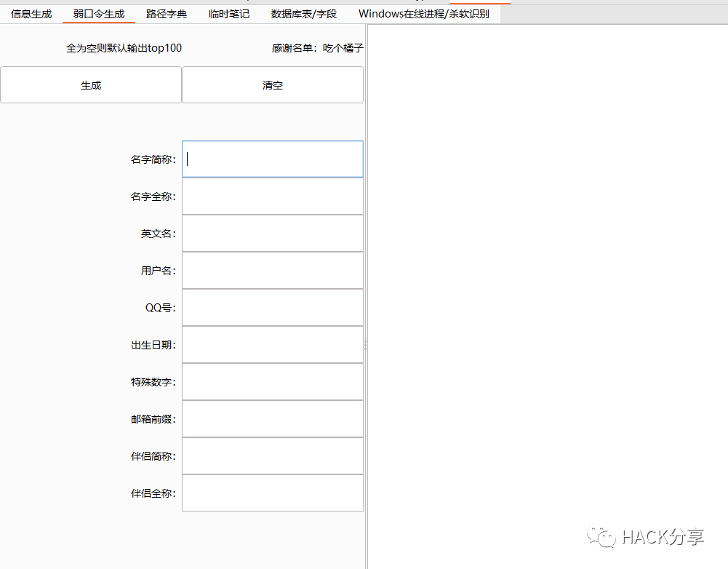Click into the 邮箱前缀 field

273,419
